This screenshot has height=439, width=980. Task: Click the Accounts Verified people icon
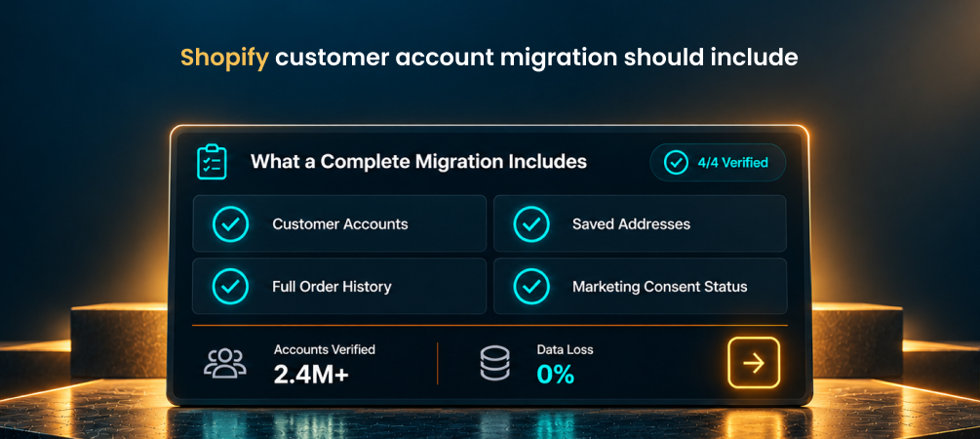pyautogui.click(x=225, y=363)
